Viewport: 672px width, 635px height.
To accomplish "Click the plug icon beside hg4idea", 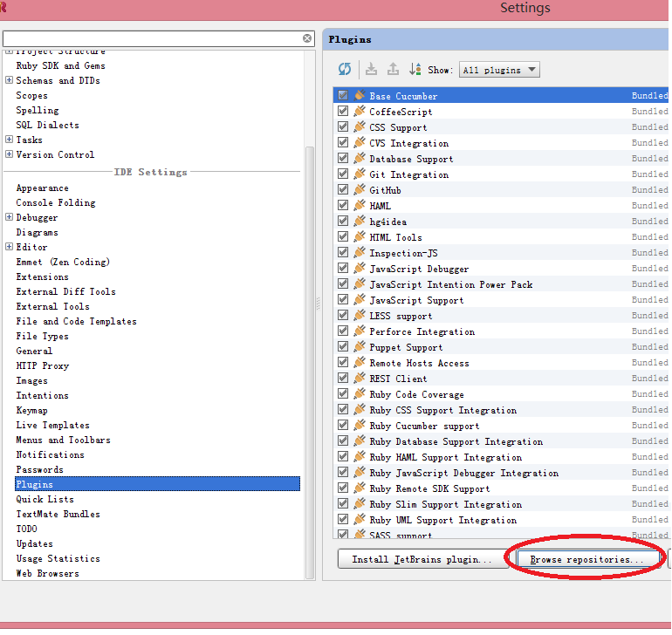I will 360,221.
